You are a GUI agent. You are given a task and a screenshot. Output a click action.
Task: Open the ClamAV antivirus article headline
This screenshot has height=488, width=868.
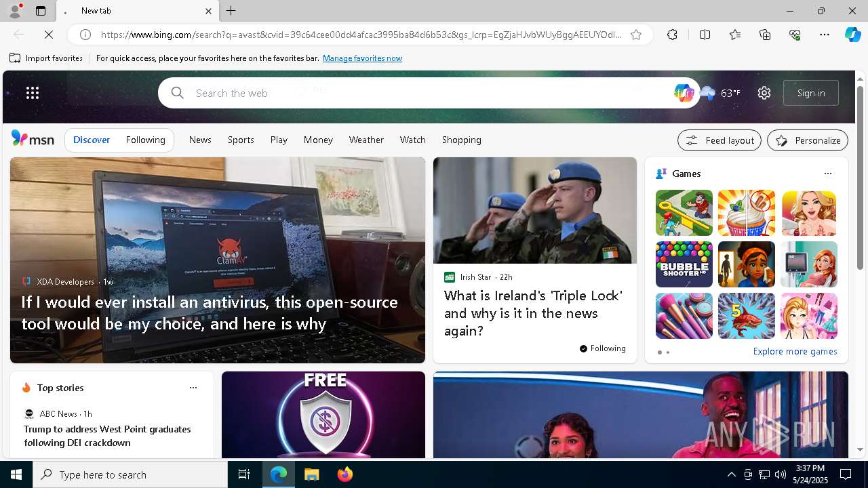210,312
